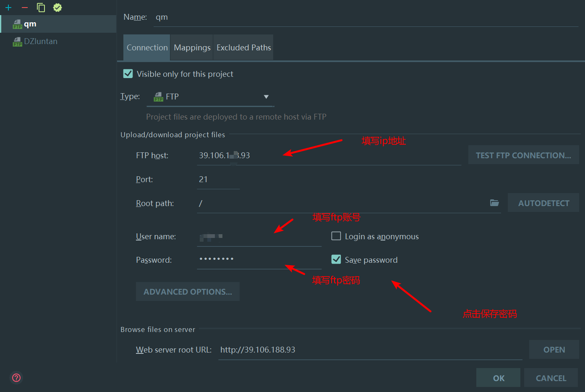This screenshot has height=392, width=585.
Task: Click TEST FTP CONNECTION
Action: coord(523,155)
